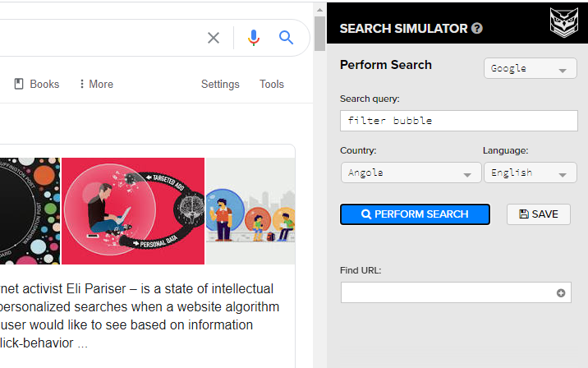This screenshot has height=368, width=588.
Task: Open Google search Settings
Action: click(x=220, y=84)
